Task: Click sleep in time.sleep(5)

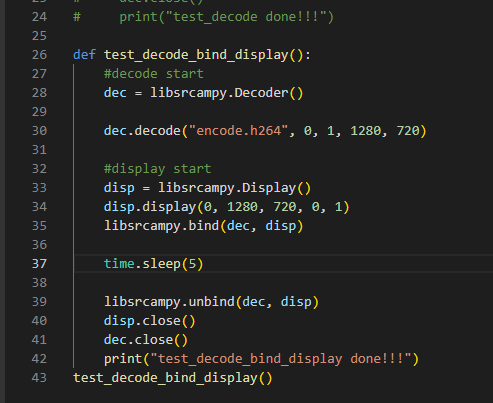Action: point(161,264)
